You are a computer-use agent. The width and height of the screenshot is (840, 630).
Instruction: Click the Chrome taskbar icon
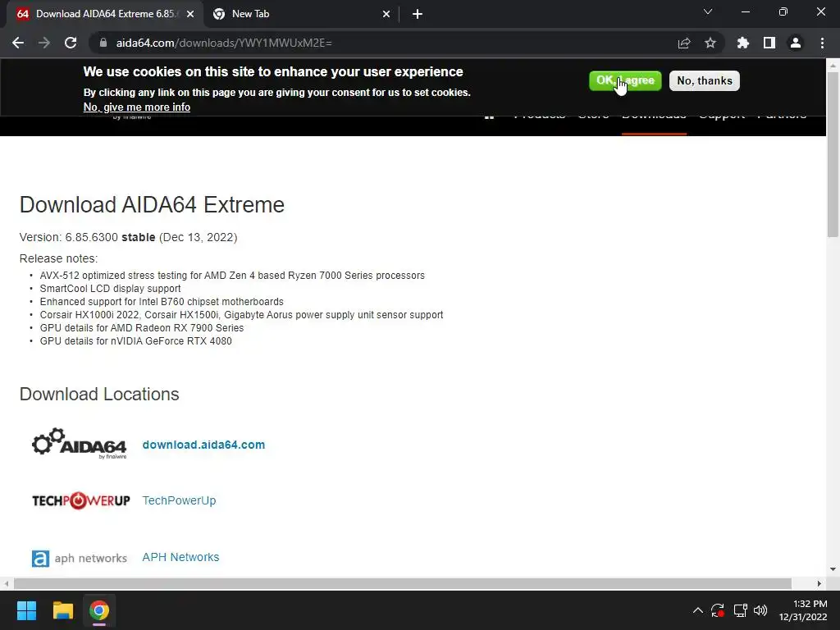coord(99,610)
